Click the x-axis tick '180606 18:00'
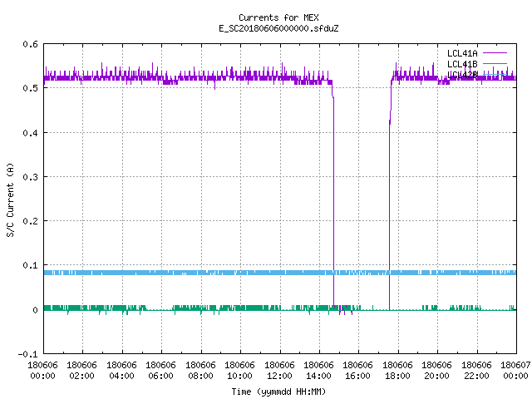The image size is (532, 399). click(397, 371)
